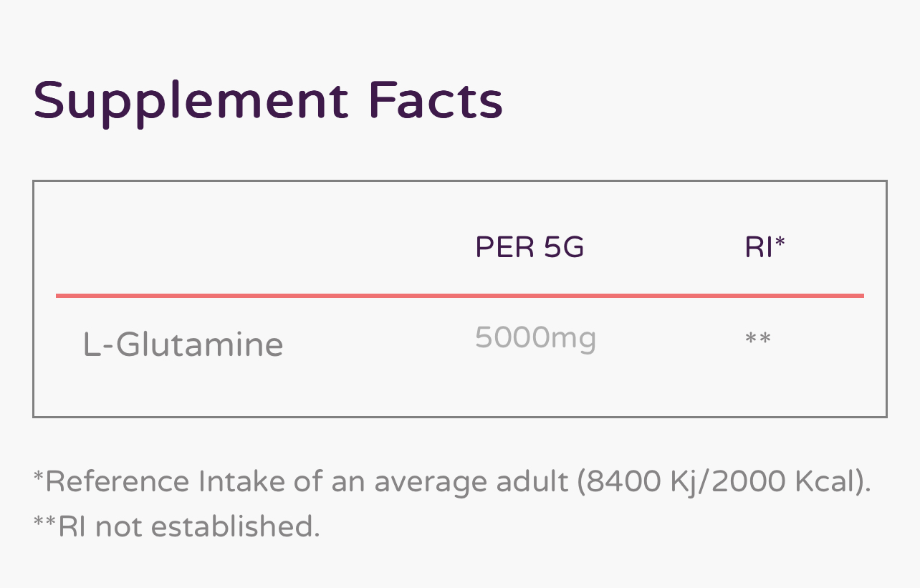Click the double asterisk in the L-Glutamine row
This screenshot has height=588, width=920.
tap(758, 338)
